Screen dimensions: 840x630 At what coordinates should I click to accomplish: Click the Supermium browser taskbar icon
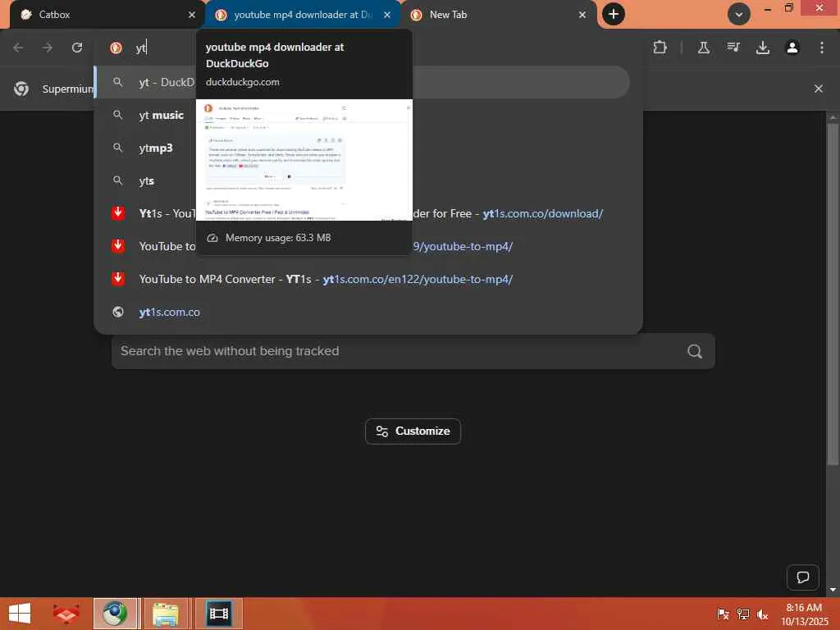116,614
